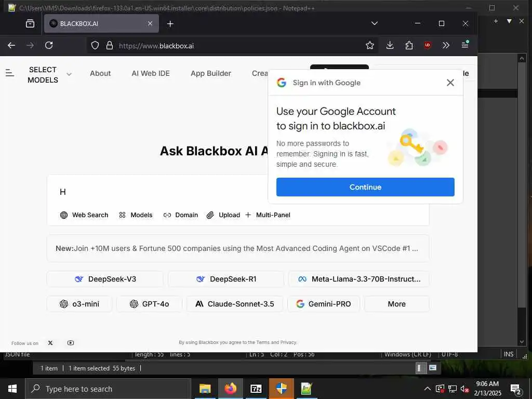This screenshot has height=399, width=532.
Task: Open network tray icon
Action: 453,389
